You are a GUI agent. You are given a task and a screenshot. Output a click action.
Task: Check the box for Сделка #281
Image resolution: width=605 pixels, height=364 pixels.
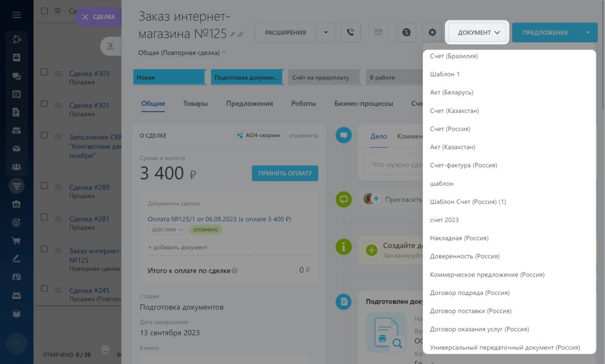click(x=44, y=217)
